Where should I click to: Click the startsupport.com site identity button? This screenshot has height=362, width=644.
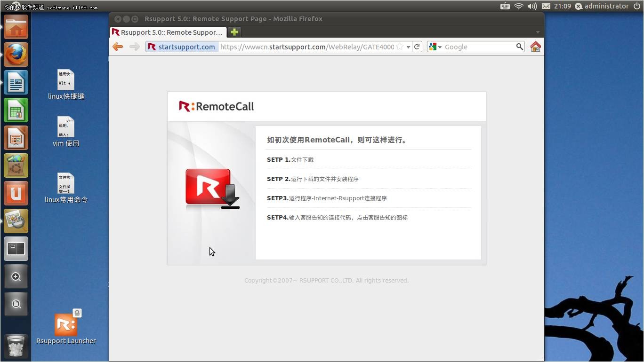[x=181, y=47]
